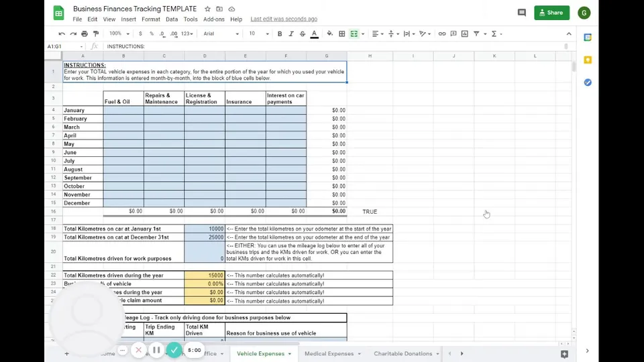
Task: Open the borders tool
Action: pos(341,34)
